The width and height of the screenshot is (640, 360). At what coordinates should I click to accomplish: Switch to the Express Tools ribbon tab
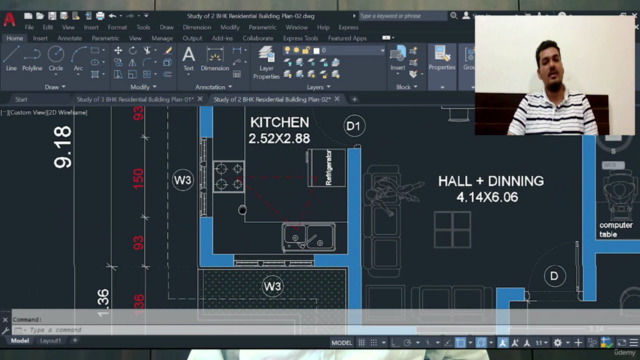coord(300,38)
